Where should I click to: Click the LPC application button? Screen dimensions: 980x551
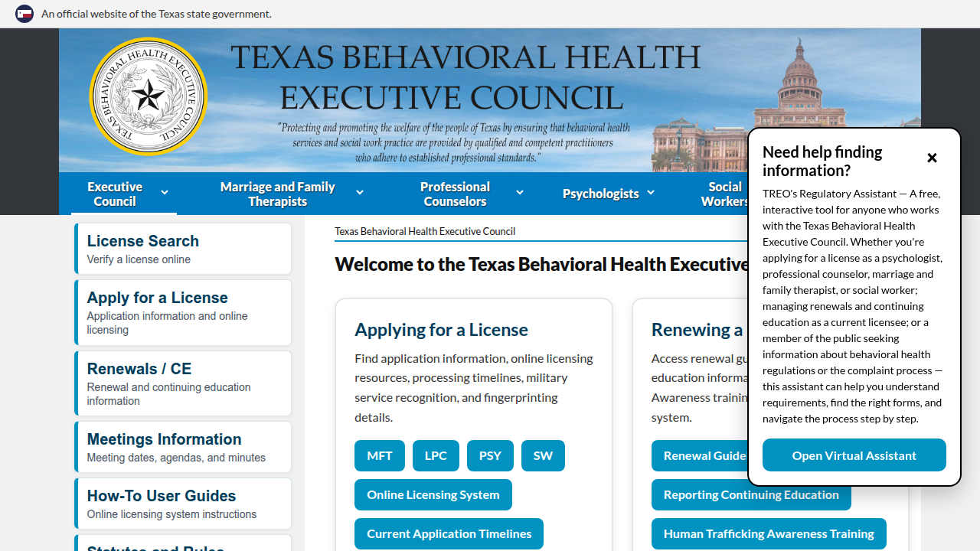436,455
